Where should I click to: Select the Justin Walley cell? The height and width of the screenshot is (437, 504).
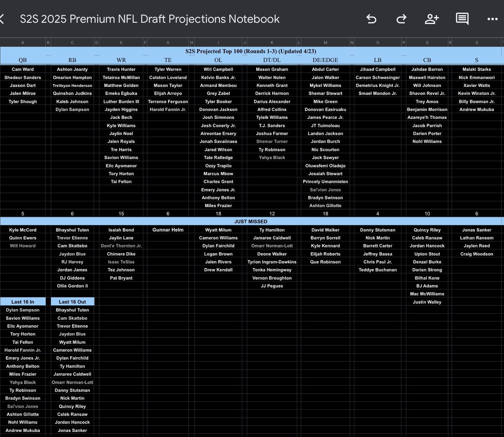point(427,302)
